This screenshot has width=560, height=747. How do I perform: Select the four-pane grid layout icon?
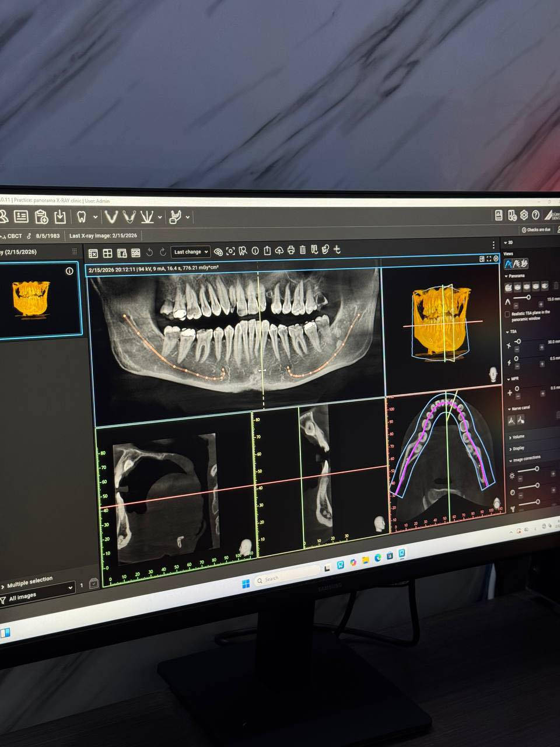tap(107, 253)
